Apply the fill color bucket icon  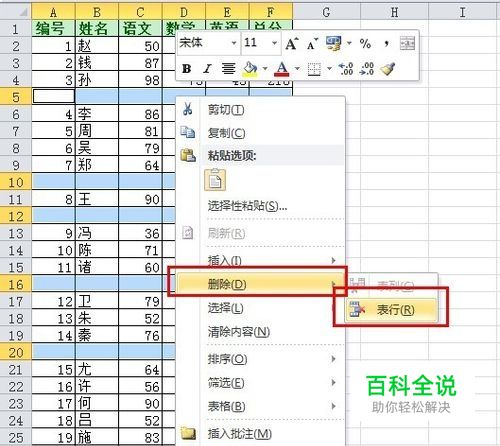pos(250,69)
